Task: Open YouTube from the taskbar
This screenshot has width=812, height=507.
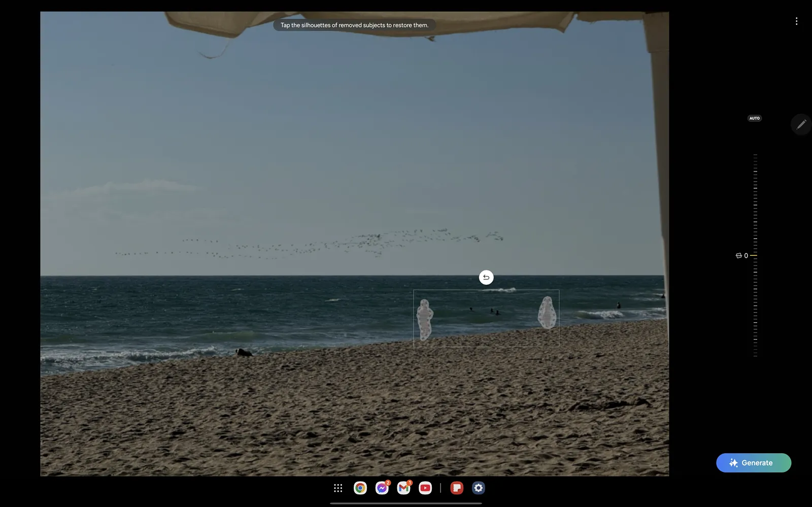Action: coord(425,488)
